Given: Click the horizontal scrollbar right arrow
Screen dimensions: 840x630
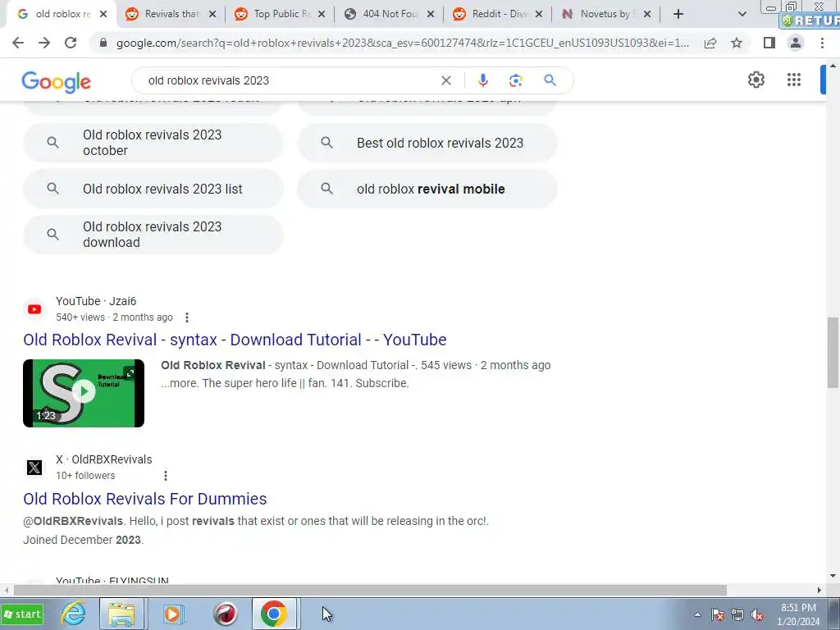Looking at the screenshot, I should tap(819, 590).
